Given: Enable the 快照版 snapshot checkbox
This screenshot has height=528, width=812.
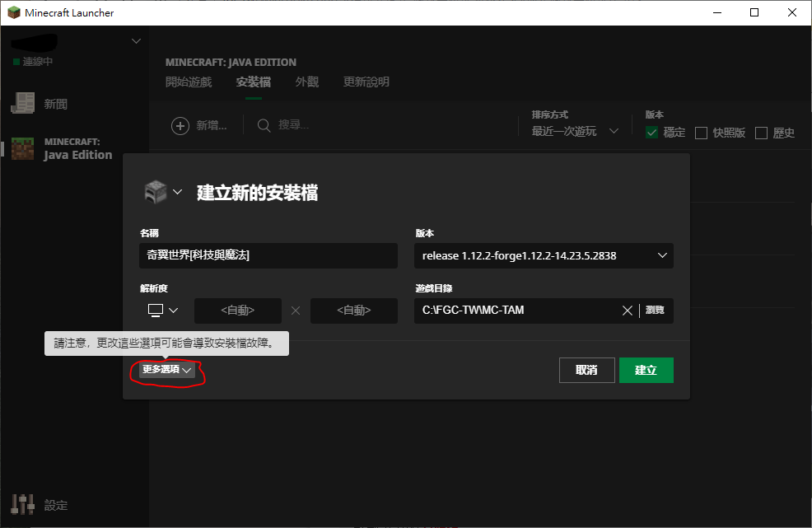Looking at the screenshot, I should [x=702, y=133].
